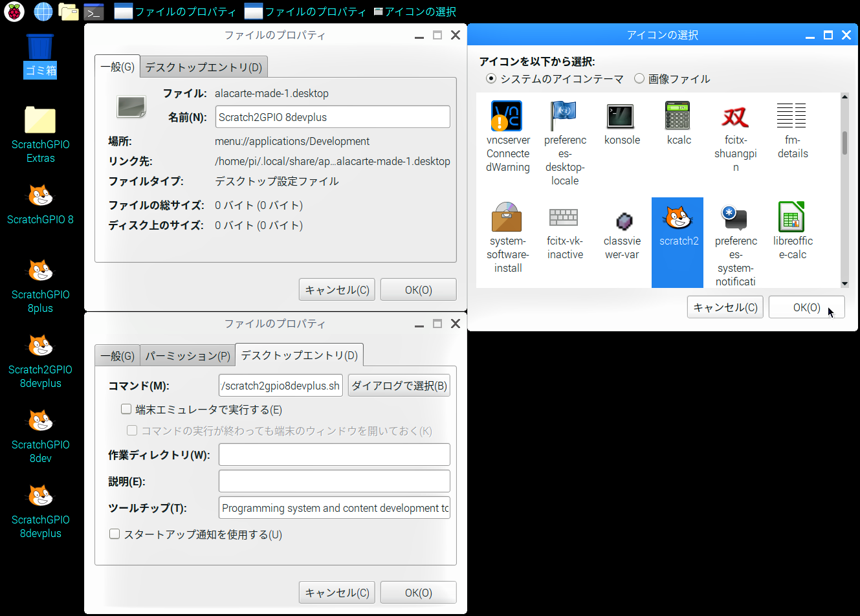Cancel the icon selection dialog

(x=725, y=307)
